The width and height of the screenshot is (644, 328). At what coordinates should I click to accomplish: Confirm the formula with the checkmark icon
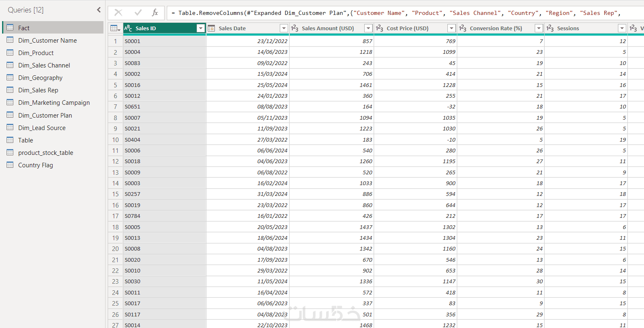(138, 13)
